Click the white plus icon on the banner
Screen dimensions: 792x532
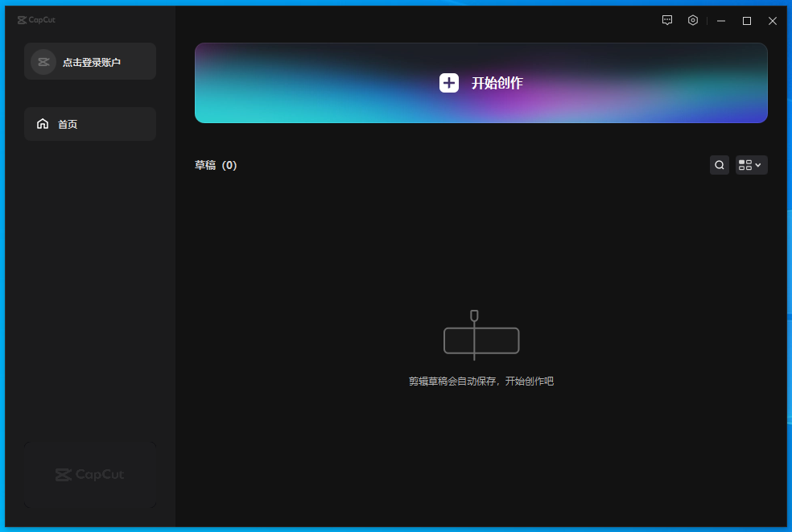tap(449, 83)
